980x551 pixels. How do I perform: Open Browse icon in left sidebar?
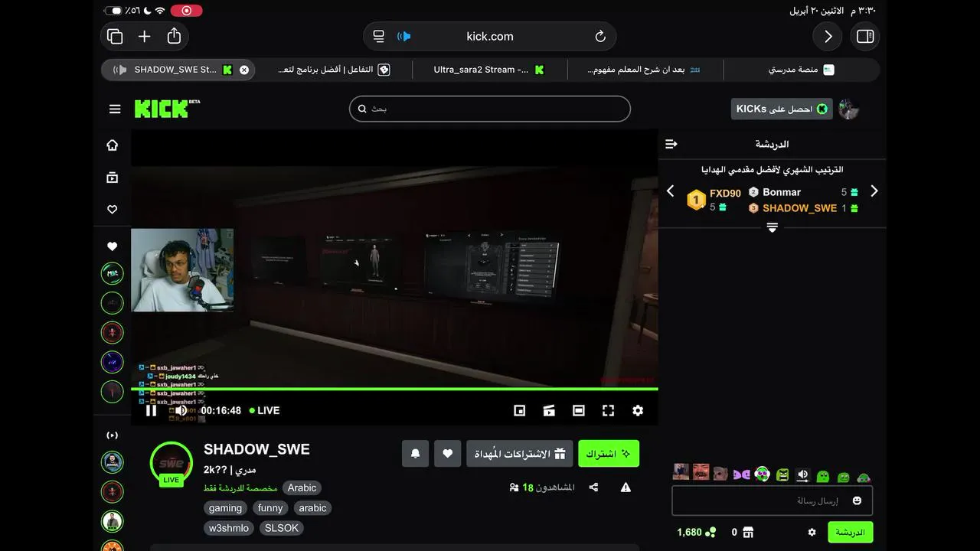112,178
